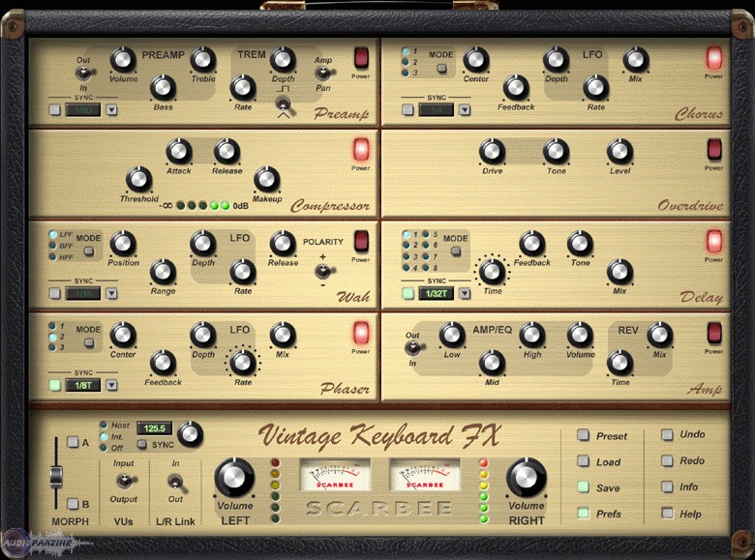Image resolution: width=755 pixels, height=560 pixels.
Task: Click the Overdrive Tone knob
Action: [557, 152]
